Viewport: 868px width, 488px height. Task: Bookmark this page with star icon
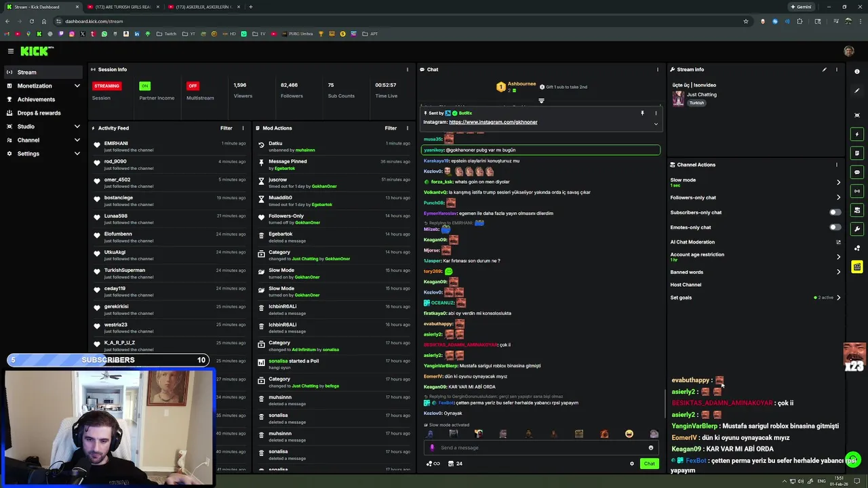click(745, 21)
